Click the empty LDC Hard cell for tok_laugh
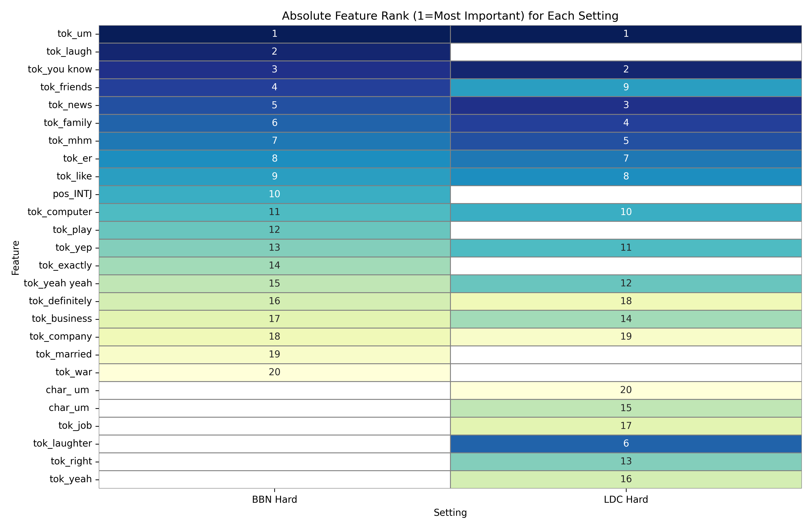 tap(625, 51)
